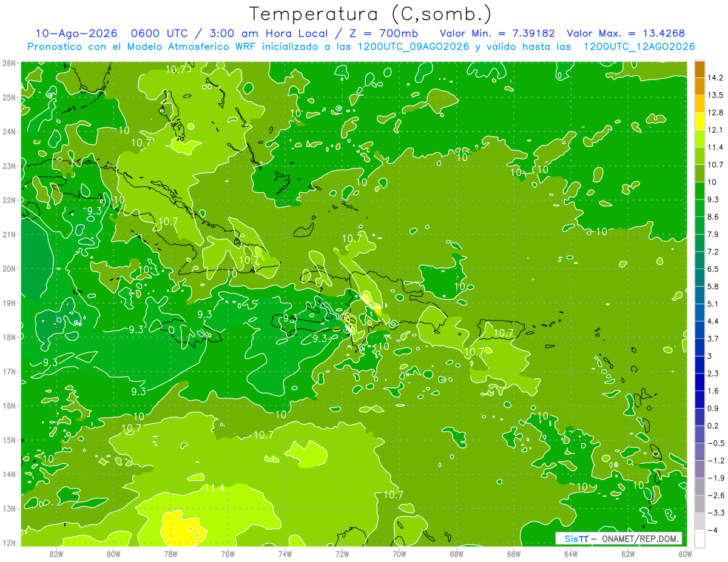
Task: Click the 11.4 contour label on map
Action: (x=214, y=488)
